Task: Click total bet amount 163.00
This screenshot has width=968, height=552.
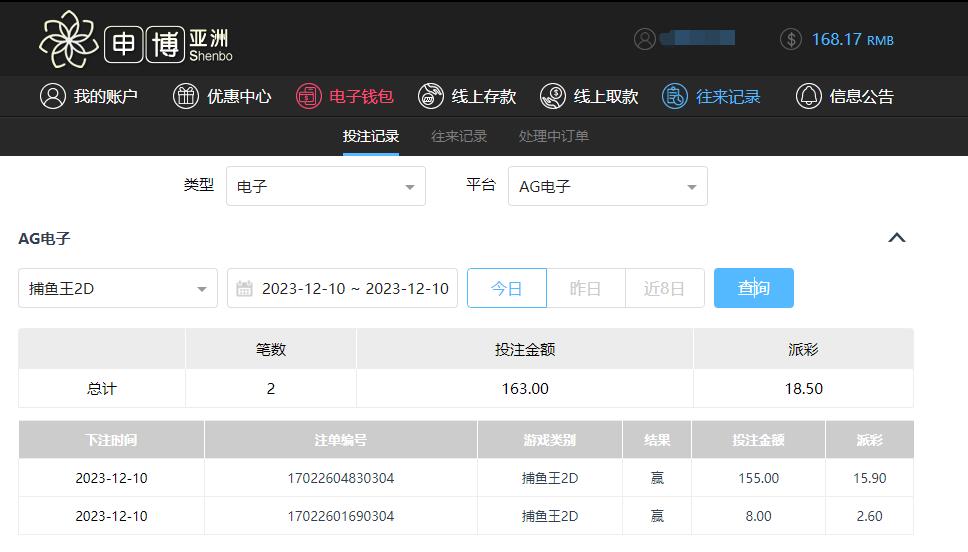Action: coord(525,388)
